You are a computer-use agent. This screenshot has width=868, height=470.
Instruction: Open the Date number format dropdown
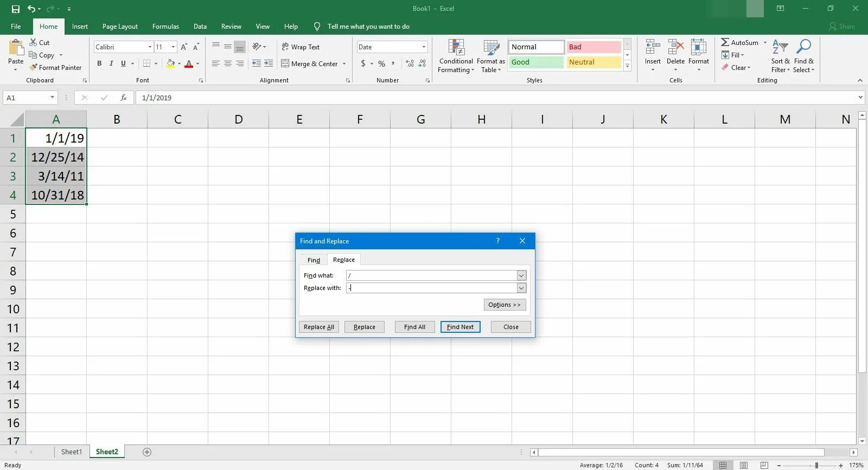coord(424,47)
